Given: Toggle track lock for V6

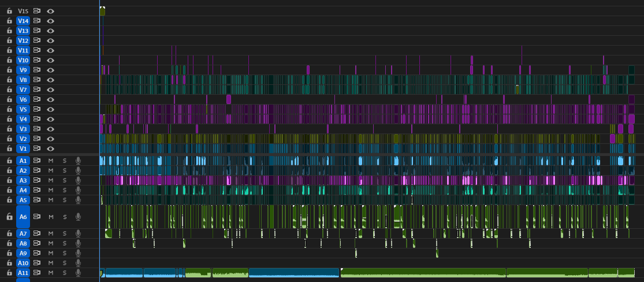Looking at the screenshot, I should tap(9, 99).
